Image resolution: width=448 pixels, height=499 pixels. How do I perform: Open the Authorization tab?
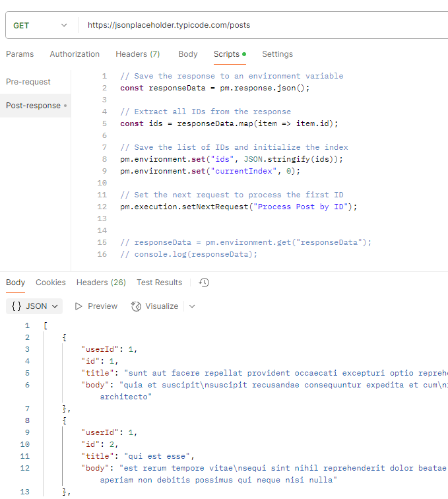(75, 54)
